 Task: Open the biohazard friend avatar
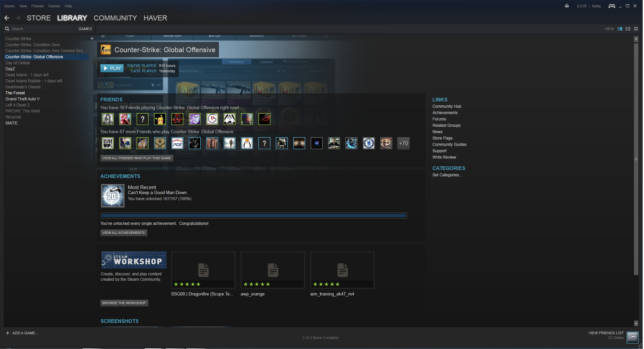177,119
